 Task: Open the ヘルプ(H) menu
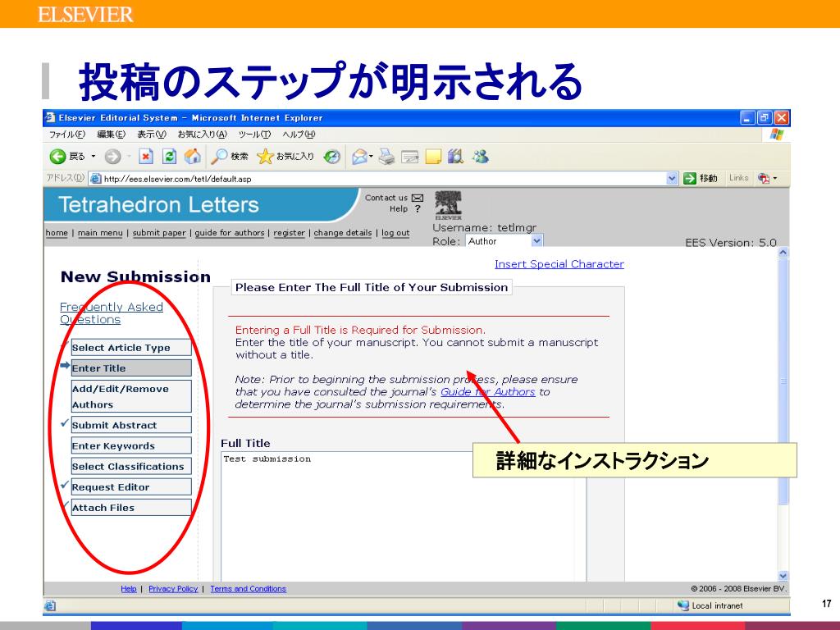pos(299,135)
